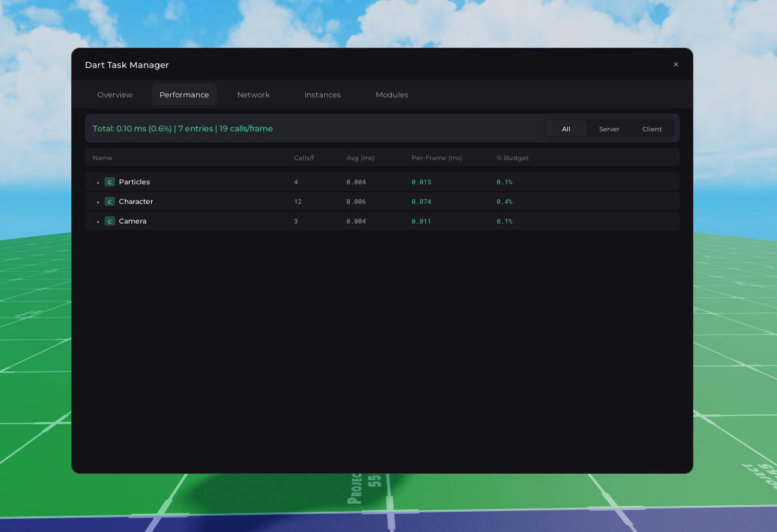Click Particles per-frame value 0.015

[x=422, y=182]
